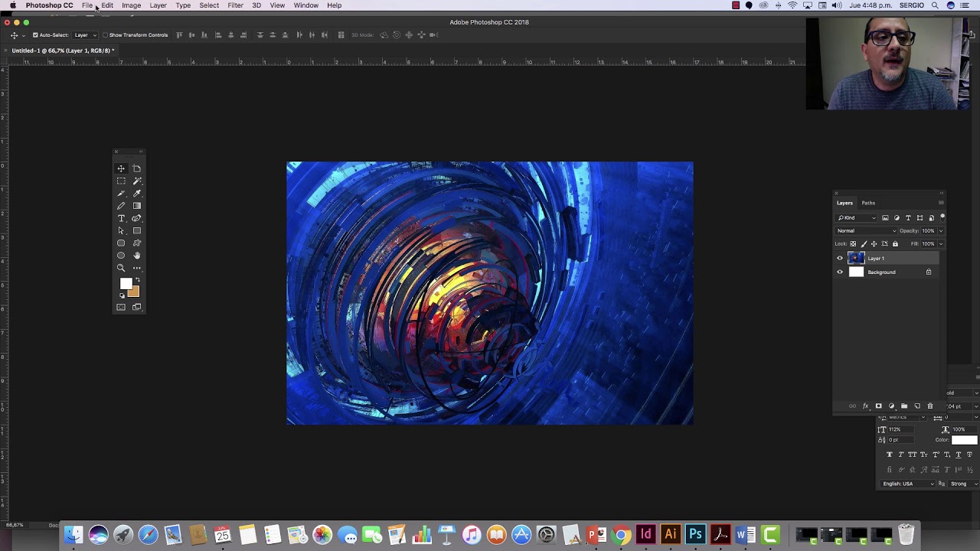Reset to default foreground and background colors

click(x=122, y=295)
